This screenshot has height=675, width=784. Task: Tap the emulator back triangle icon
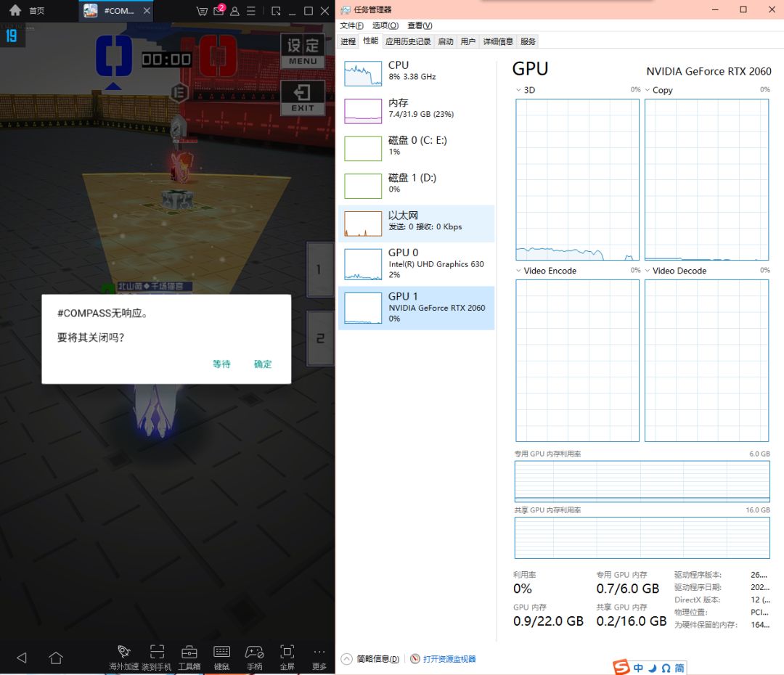(x=22, y=658)
